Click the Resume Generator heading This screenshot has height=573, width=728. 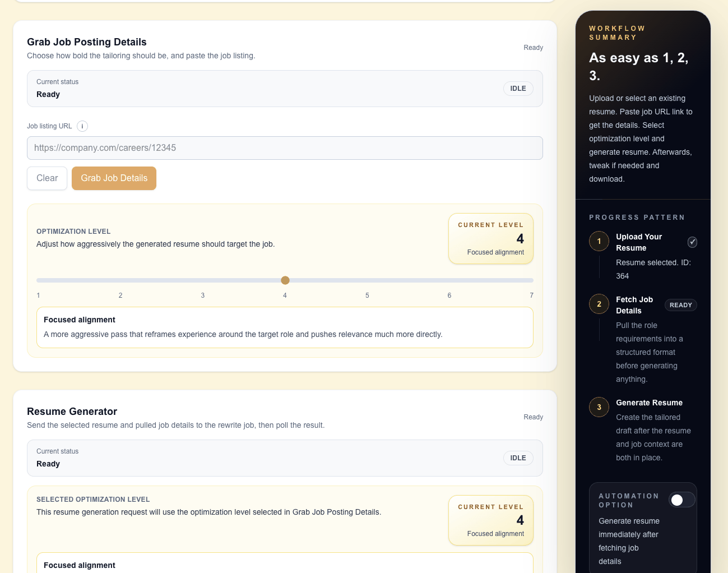pos(72,412)
